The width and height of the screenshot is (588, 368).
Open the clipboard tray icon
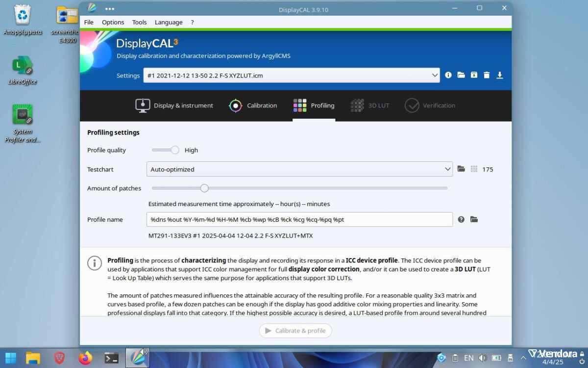click(455, 358)
